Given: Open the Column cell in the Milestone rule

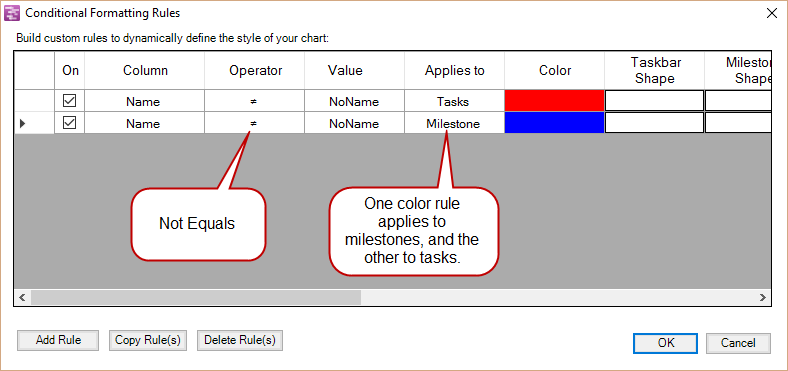Looking at the screenshot, I should pos(144,123).
